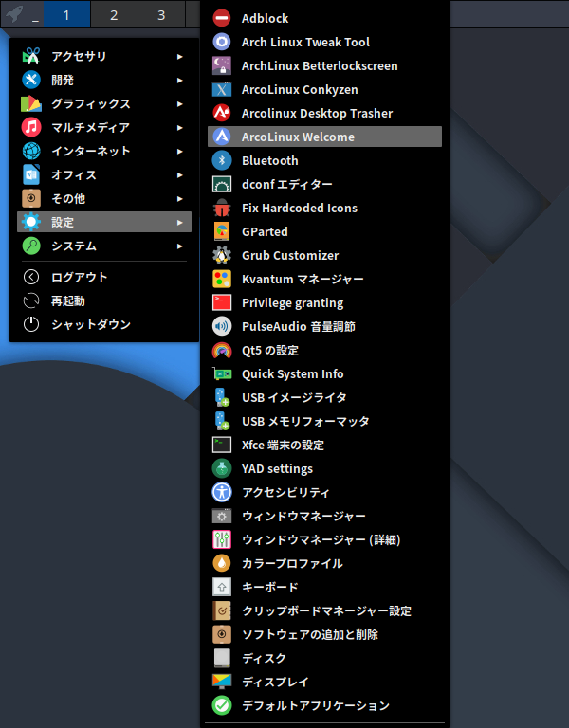Choose ログアウト from the menu
The width and height of the screenshot is (569, 728).
[x=104, y=277]
